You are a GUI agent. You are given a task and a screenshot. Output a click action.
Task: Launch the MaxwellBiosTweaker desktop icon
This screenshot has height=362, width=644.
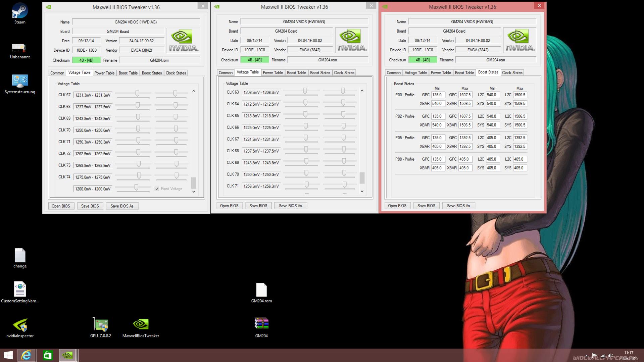pos(141,327)
